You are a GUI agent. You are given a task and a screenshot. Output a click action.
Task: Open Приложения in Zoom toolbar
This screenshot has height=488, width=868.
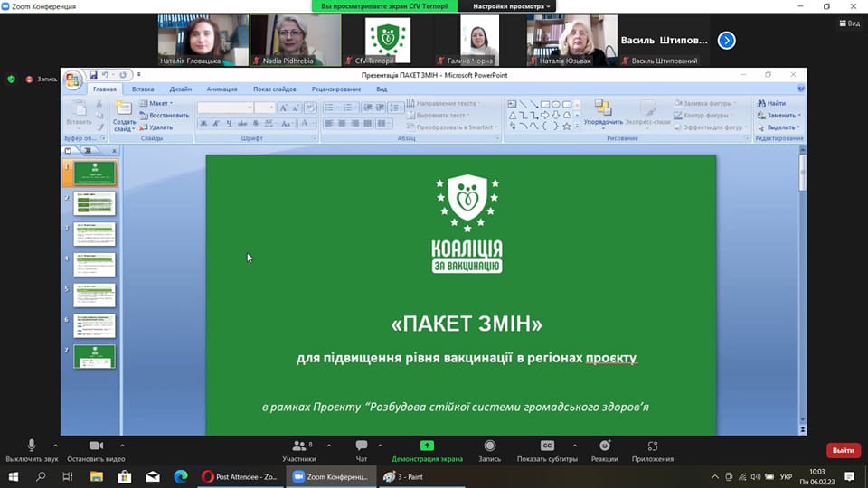[653, 450]
